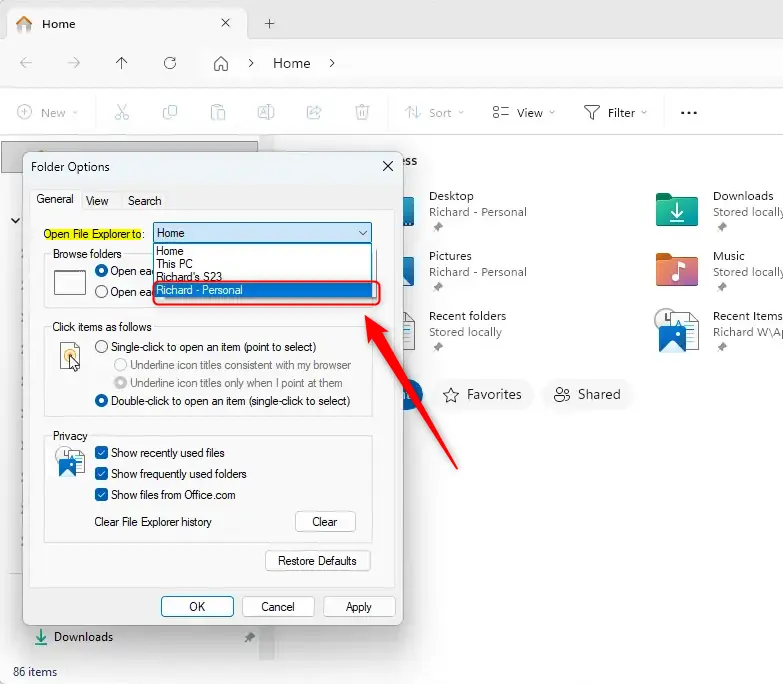783x684 pixels.
Task: Select the Shared tab
Action: tap(587, 394)
